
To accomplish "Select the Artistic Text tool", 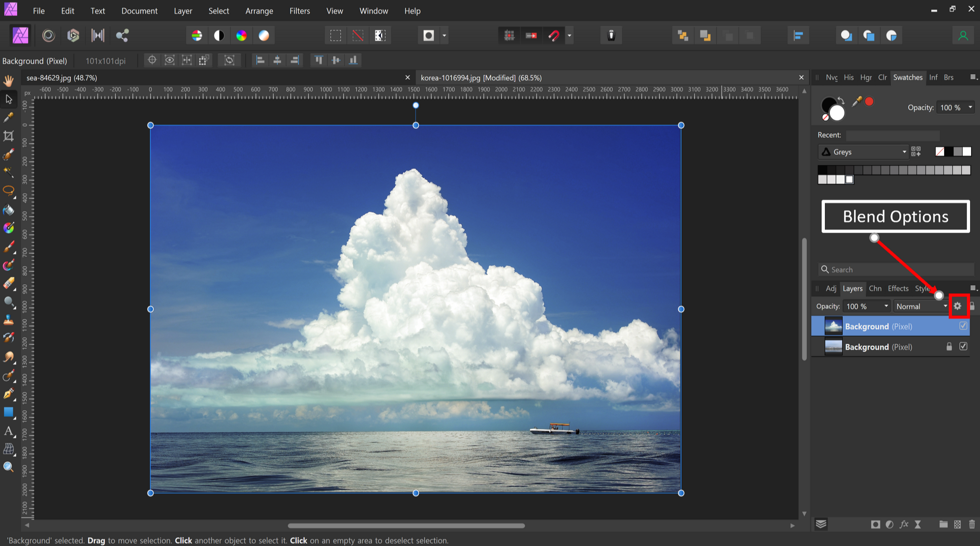I will (8, 431).
